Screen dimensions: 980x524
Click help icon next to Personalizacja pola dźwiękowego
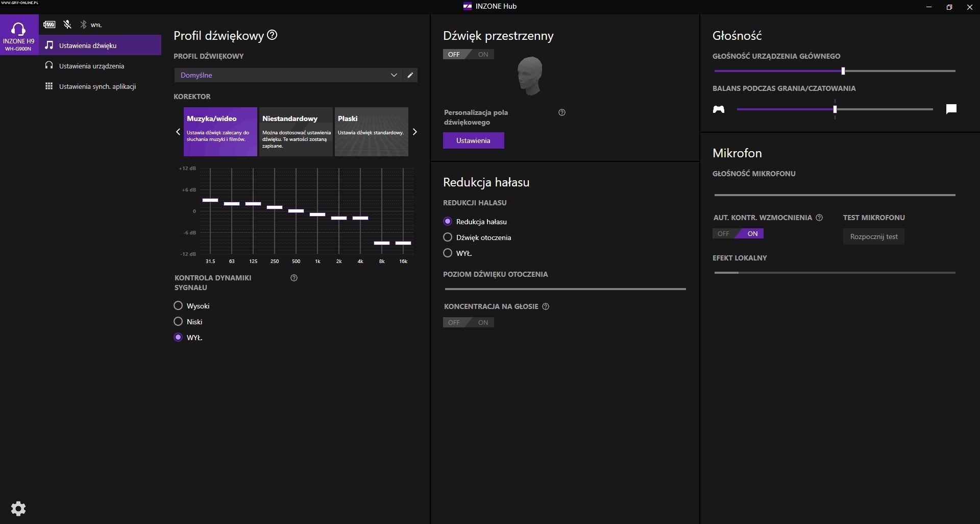pyautogui.click(x=562, y=112)
